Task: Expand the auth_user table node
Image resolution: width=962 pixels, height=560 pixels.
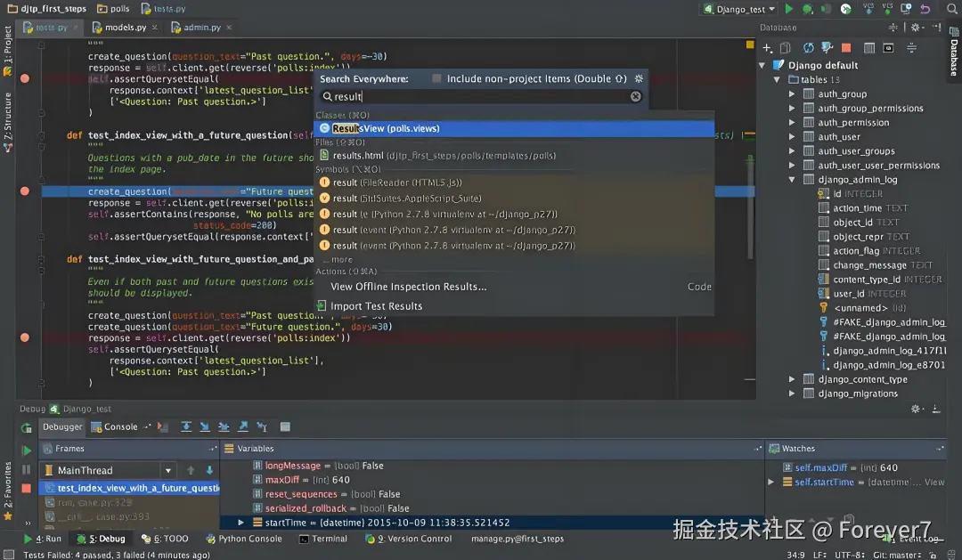Action: pyautogui.click(x=792, y=137)
